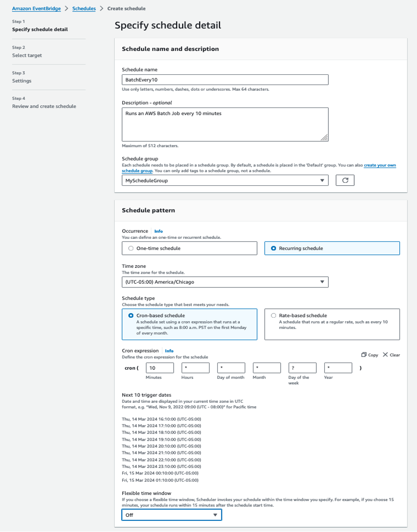Image resolution: width=417 pixels, height=532 pixels.
Task: Clear the cron expression fields
Action: coord(391,355)
